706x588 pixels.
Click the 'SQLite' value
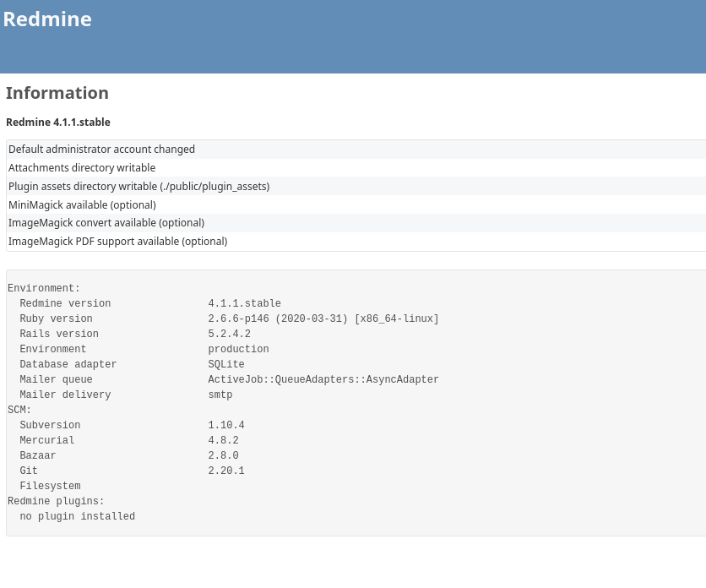coord(226,364)
